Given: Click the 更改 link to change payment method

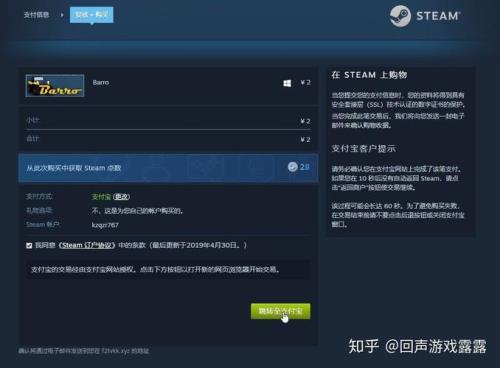Looking at the screenshot, I should click(x=121, y=197).
